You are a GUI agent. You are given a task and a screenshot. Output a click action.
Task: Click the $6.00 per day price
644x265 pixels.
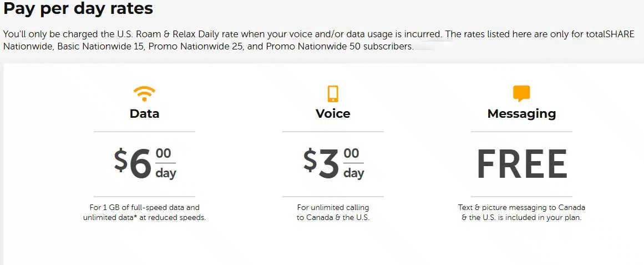coord(145,164)
